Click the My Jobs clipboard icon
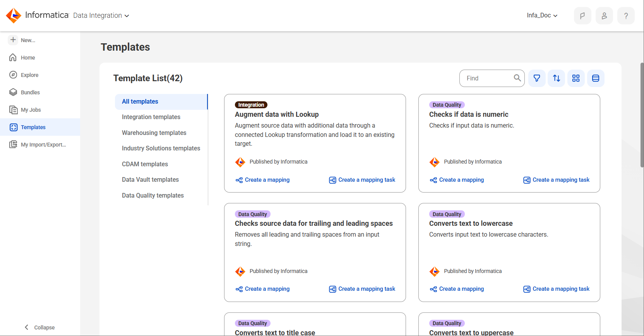 click(13, 110)
